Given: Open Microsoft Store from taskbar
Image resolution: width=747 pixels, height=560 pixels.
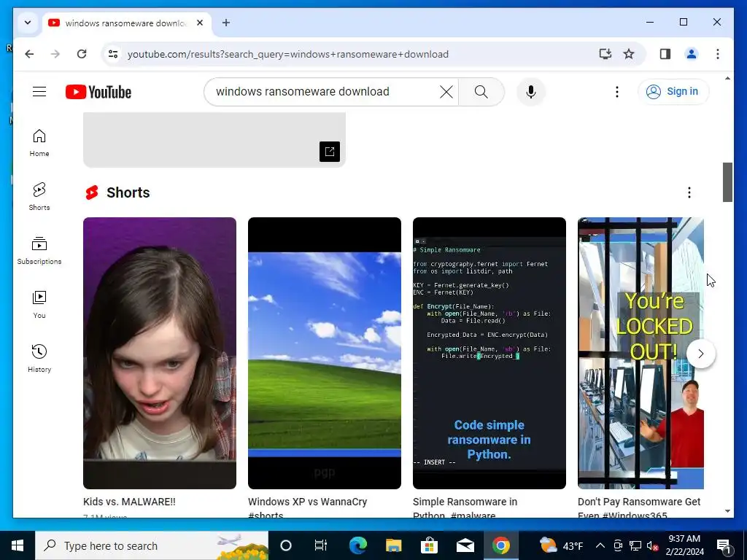Looking at the screenshot, I should [x=429, y=545].
